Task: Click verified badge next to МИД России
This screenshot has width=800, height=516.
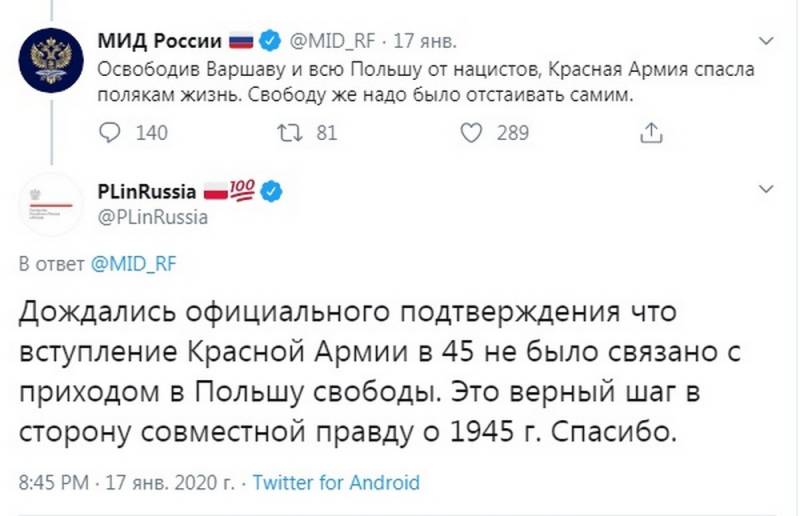Action: pyautogui.click(x=270, y=40)
